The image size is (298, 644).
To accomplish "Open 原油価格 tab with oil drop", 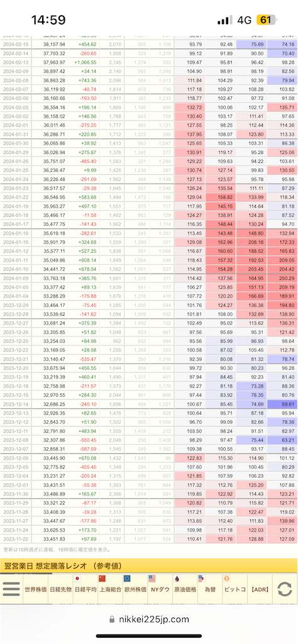I will (185, 589).
